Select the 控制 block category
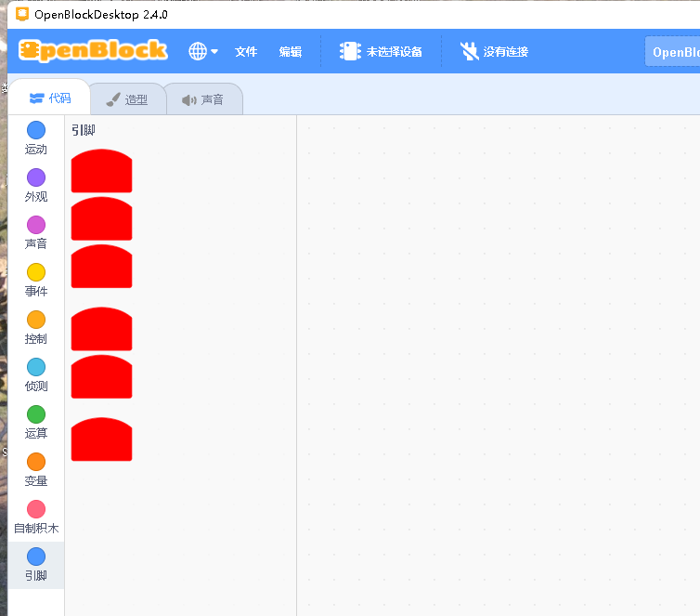700x616 pixels. (36, 327)
